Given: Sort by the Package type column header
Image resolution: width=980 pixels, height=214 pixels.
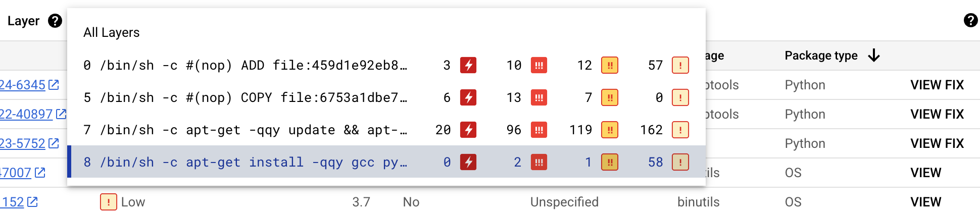Looking at the screenshot, I should tap(821, 56).
